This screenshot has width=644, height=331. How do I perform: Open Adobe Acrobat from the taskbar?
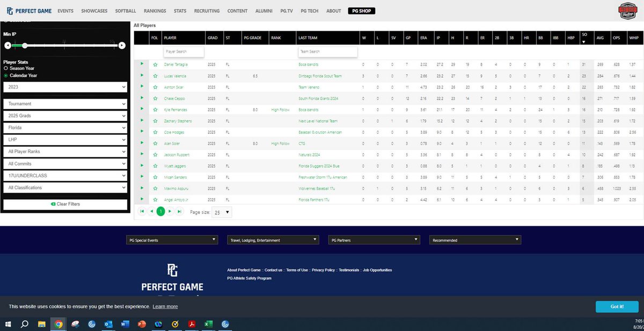click(x=192, y=324)
